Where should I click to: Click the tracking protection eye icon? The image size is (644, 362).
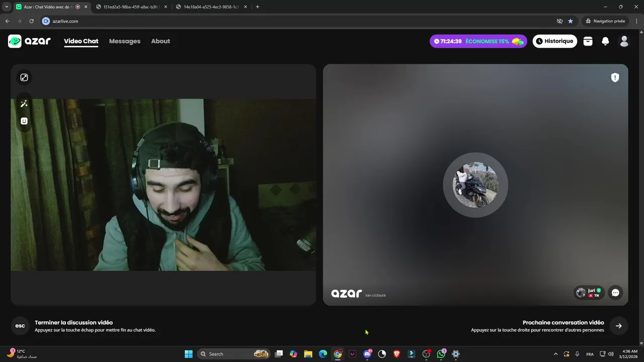(559, 21)
